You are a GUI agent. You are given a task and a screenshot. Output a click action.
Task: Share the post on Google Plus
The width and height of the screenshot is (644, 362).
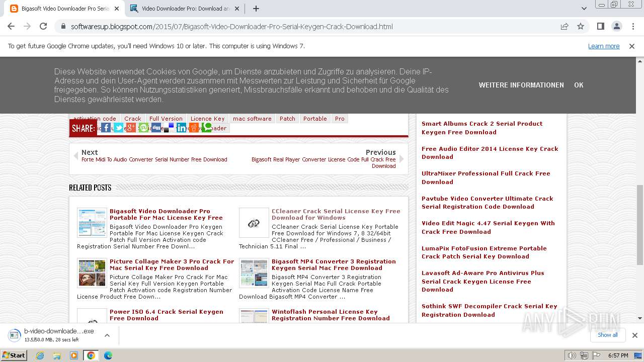(x=131, y=128)
